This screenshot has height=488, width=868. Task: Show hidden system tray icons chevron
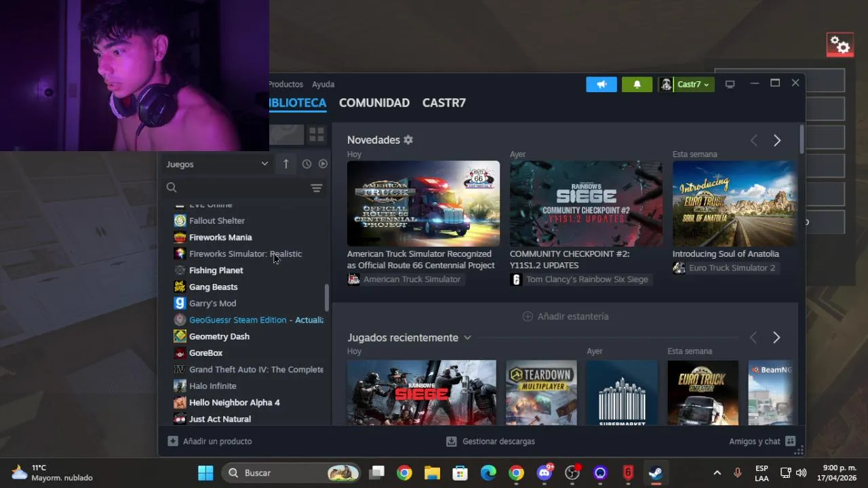(x=717, y=472)
